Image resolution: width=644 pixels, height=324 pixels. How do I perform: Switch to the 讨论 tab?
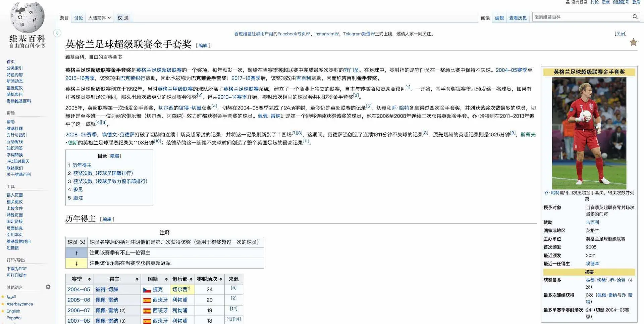(x=78, y=18)
